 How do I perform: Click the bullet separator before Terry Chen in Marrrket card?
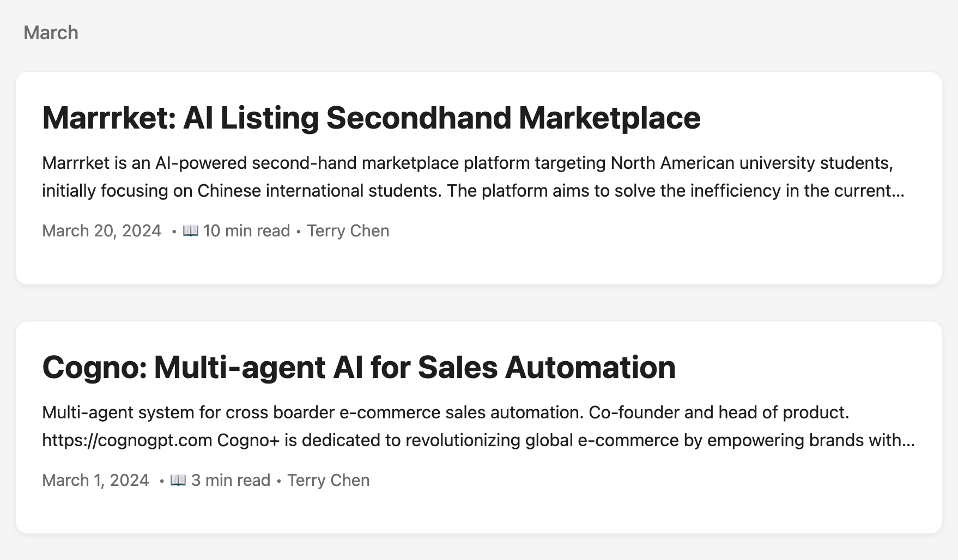(x=299, y=232)
